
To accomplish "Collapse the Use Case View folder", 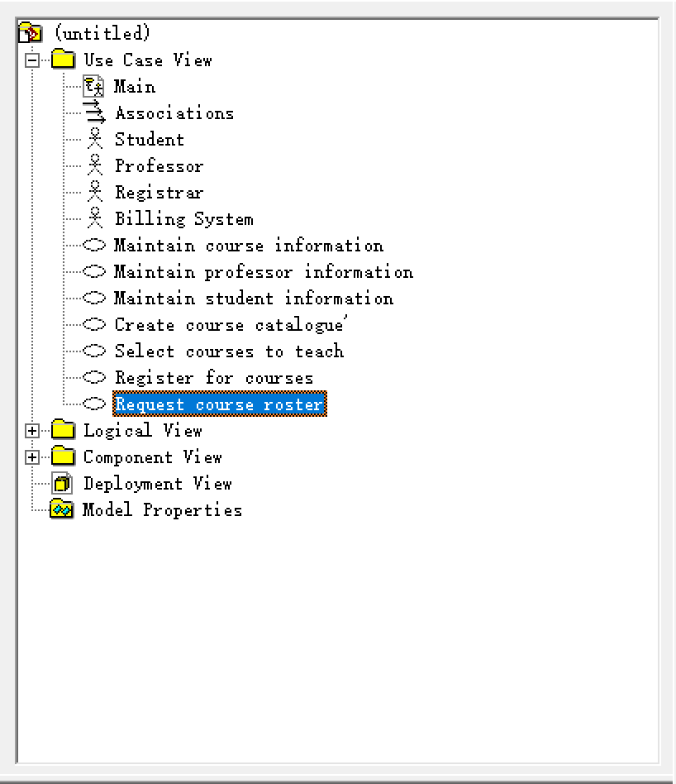I will 32,60.
